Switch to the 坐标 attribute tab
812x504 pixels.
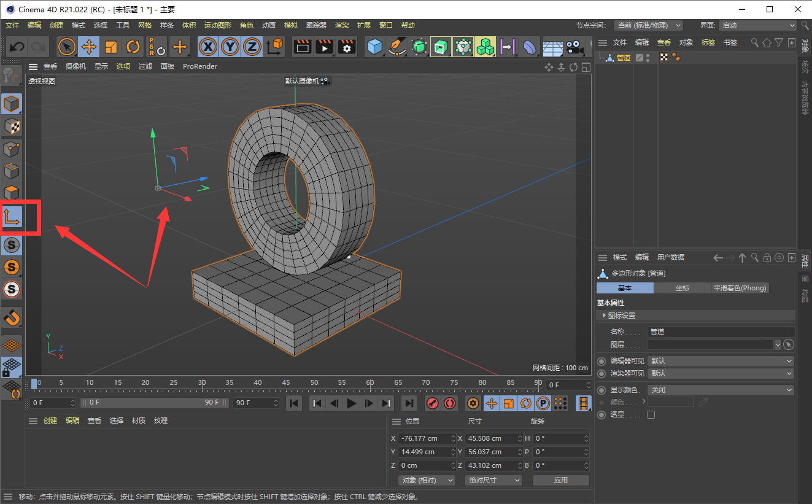[682, 288]
